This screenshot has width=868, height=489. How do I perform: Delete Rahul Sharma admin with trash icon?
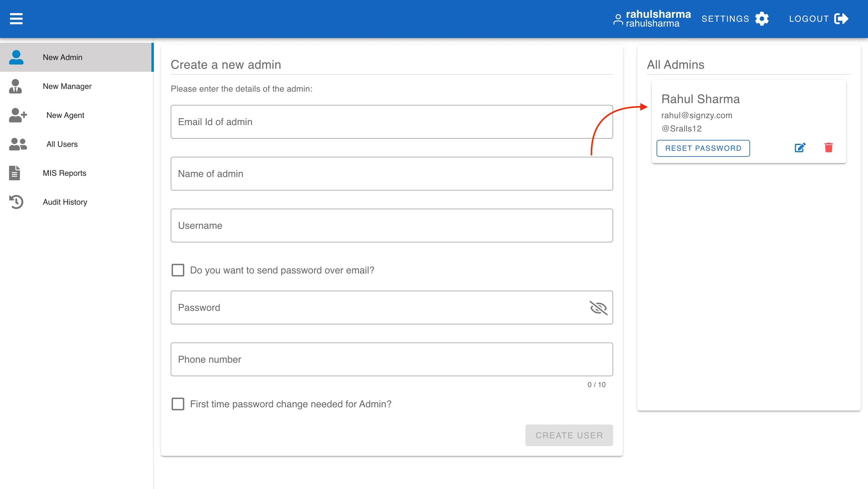[x=828, y=147]
